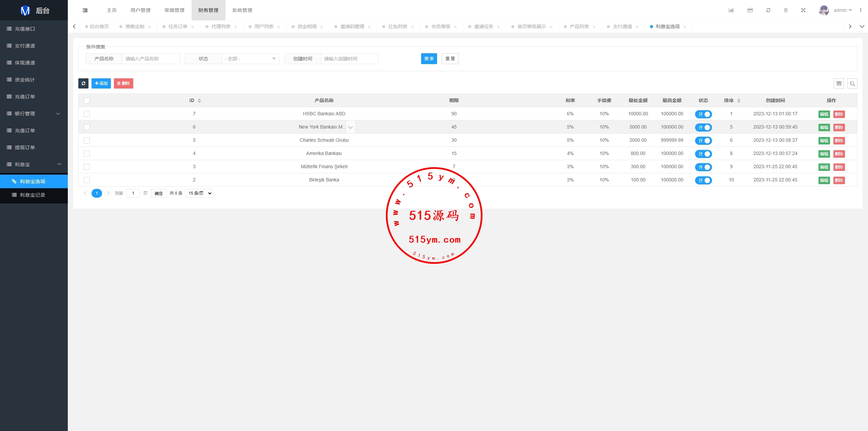
Task: Select all rows with header checkbox
Action: [87, 101]
